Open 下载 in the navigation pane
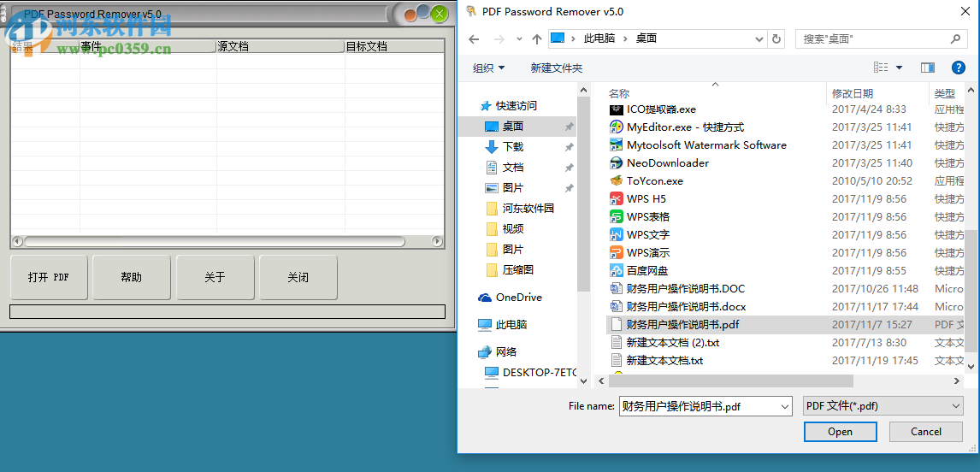 (x=513, y=147)
